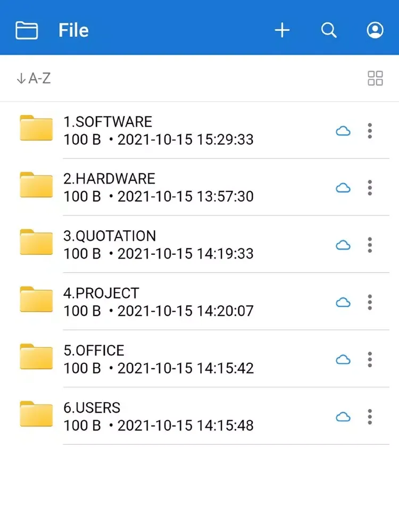399x532 pixels.
Task: Open more options for 4.PROJECT
Action: (x=370, y=302)
